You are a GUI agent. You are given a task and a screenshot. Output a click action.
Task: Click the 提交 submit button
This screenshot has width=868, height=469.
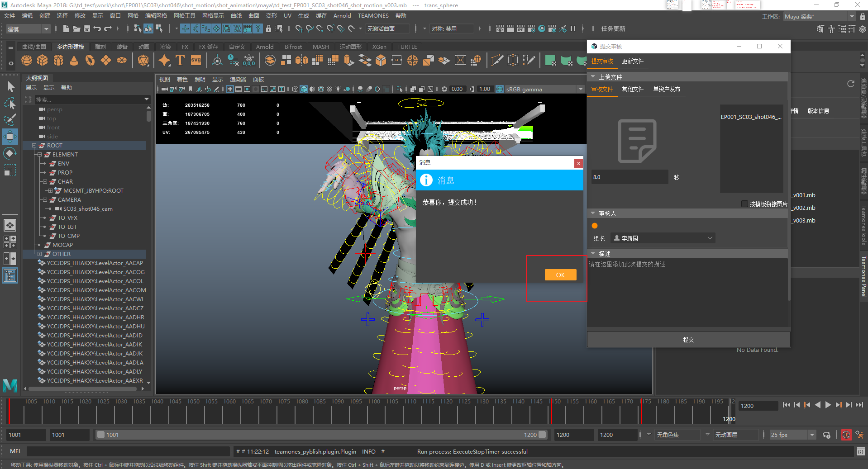(x=688, y=340)
